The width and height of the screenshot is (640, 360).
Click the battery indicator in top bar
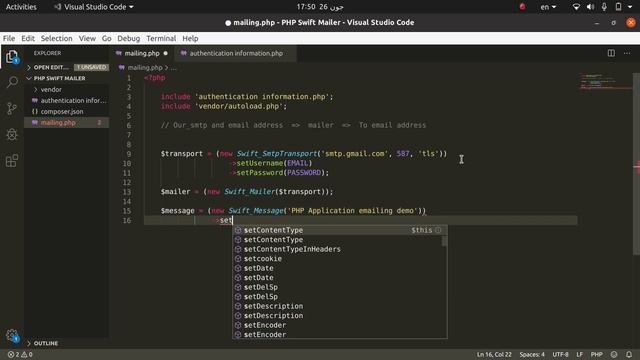(618, 7)
